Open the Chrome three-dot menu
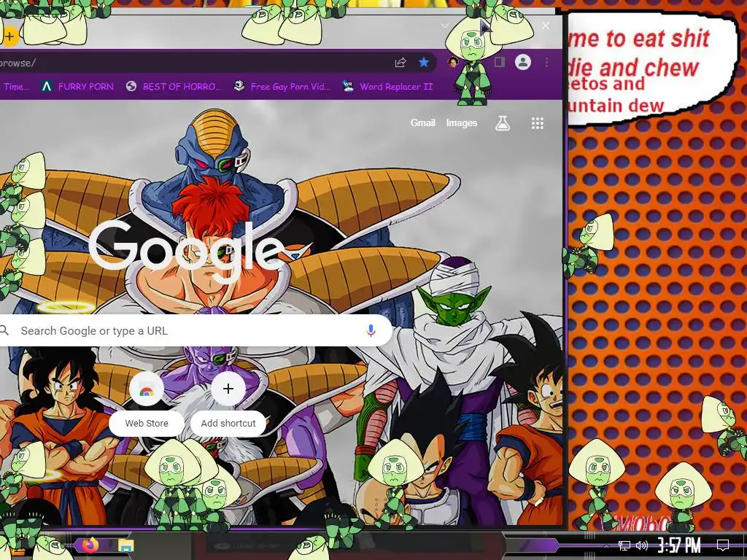 click(x=546, y=63)
